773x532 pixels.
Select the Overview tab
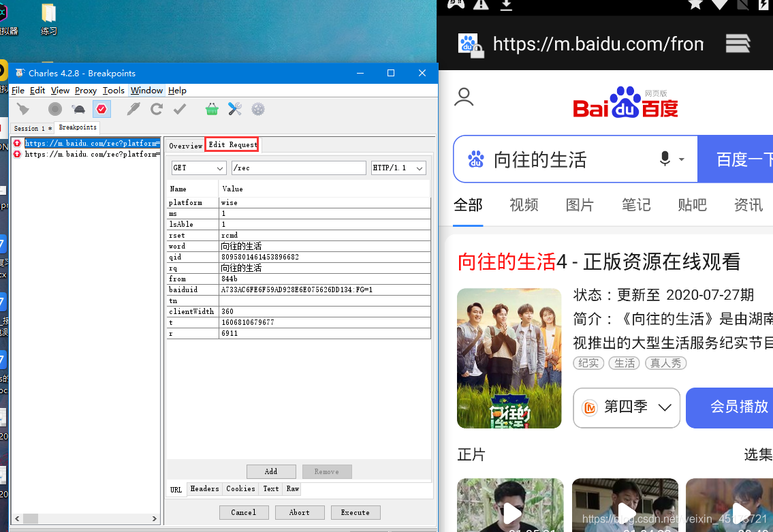click(185, 146)
